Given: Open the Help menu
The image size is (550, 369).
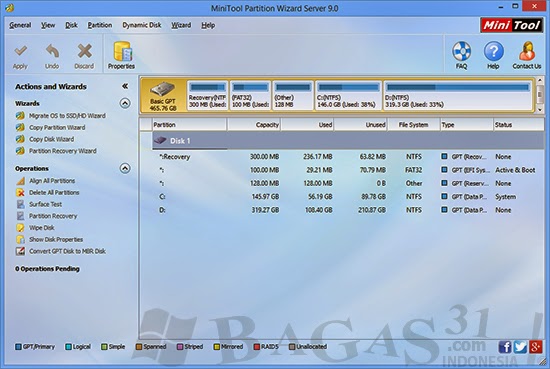Looking at the screenshot, I should coord(208,25).
